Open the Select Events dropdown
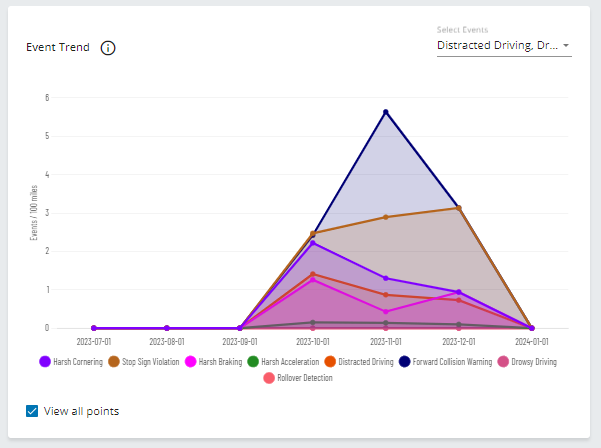 tap(504, 46)
